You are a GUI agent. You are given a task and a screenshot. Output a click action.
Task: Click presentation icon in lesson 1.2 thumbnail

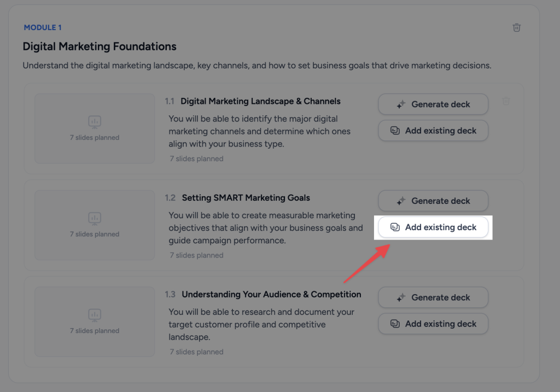point(95,219)
